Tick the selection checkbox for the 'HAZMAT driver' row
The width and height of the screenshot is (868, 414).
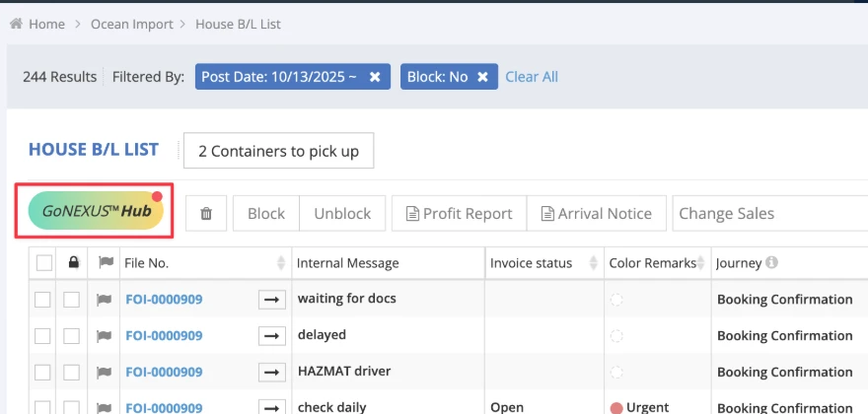coord(42,373)
